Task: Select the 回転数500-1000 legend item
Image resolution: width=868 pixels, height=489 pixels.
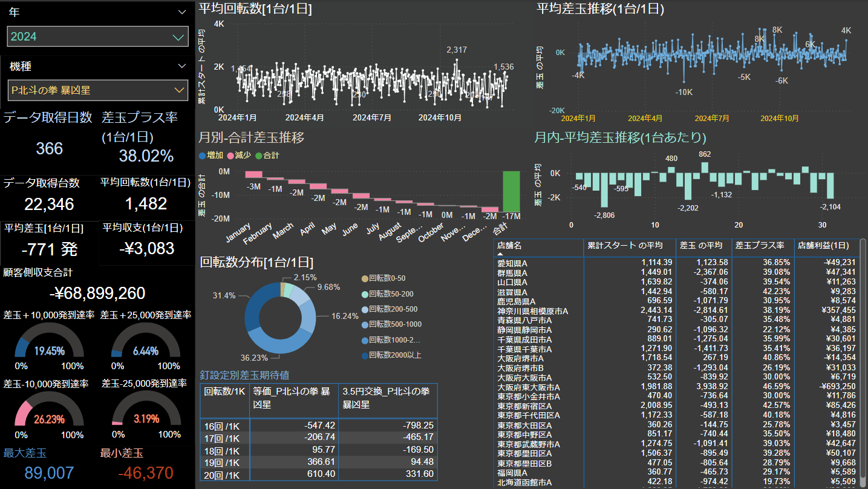Action: (x=395, y=324)
